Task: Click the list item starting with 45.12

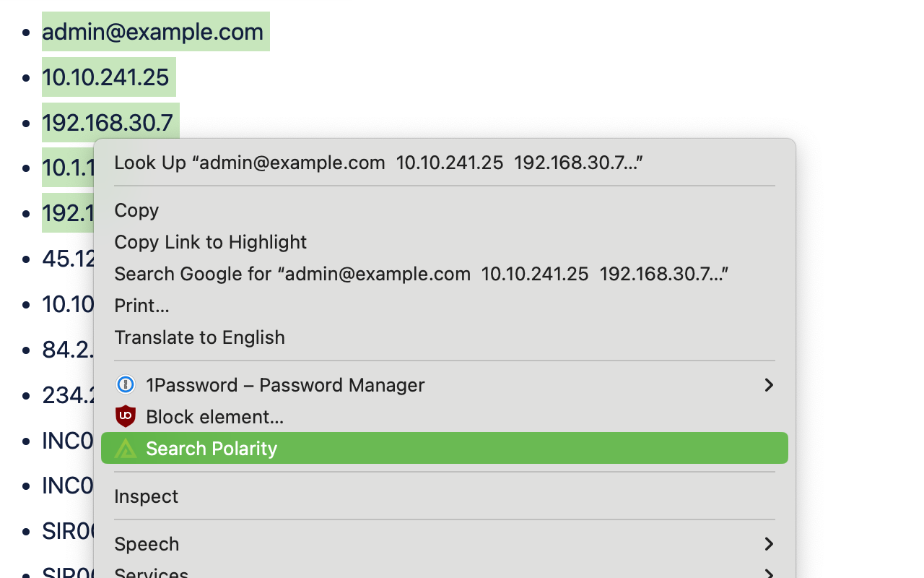Action: [68, 259]
